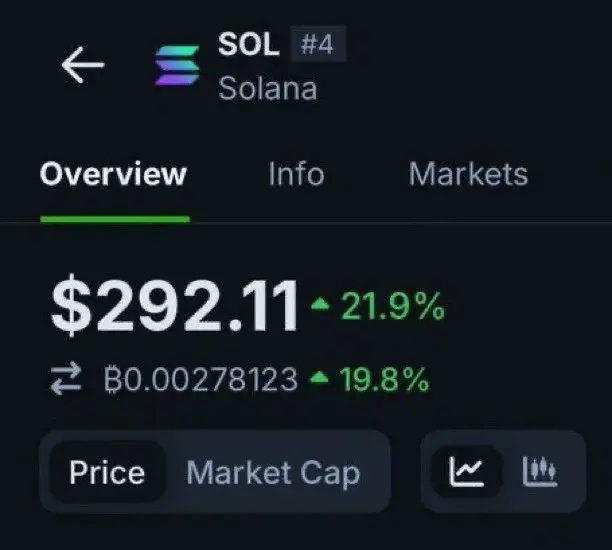Click the 19.8% BTC change
This screenshot has height=550, width=612.
click(384, 380)
